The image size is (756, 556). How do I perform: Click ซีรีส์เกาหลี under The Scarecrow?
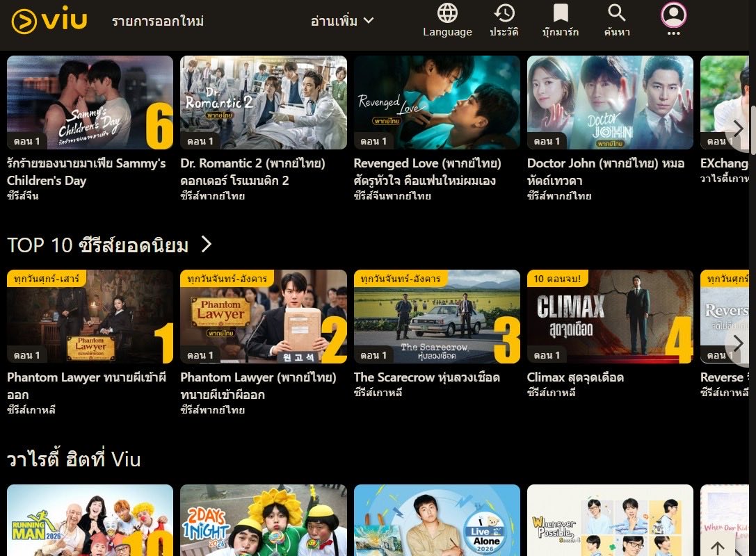(378, 392)
